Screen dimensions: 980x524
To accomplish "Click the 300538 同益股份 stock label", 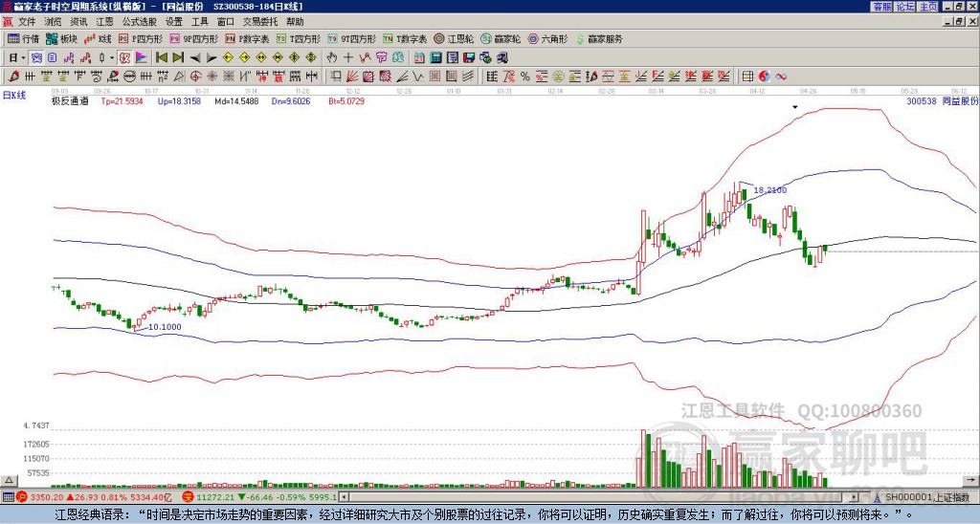I will (942, 101).
